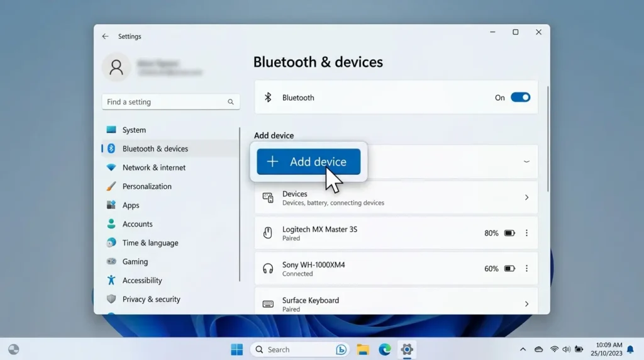Open Personalization settings
The width and height of the screenshot is (644, 360).
(170, 186)
